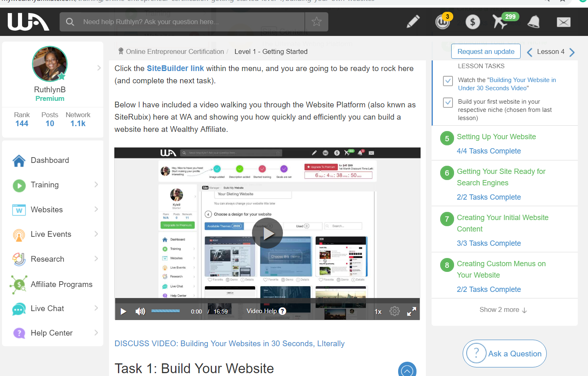Viewport: 588px width, 376px height.
Task: Open Online Entrepreneur Certification breadcrumb
Action: point(175,51)
